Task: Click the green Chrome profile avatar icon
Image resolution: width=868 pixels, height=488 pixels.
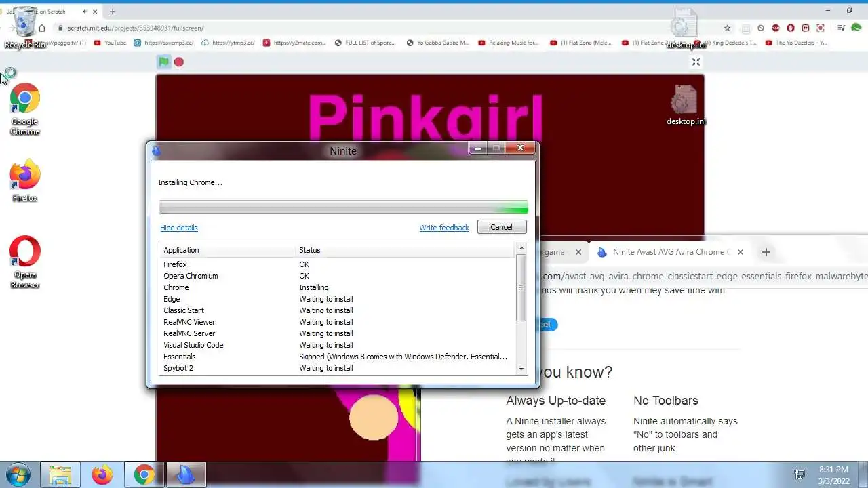Action: [856, 28]
